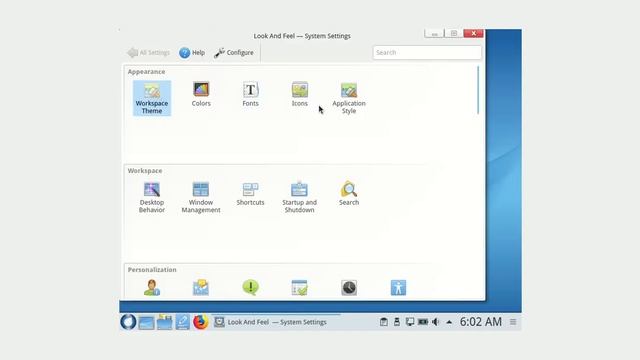
Task: Open the battery tray icon
Action: (423, 322)
